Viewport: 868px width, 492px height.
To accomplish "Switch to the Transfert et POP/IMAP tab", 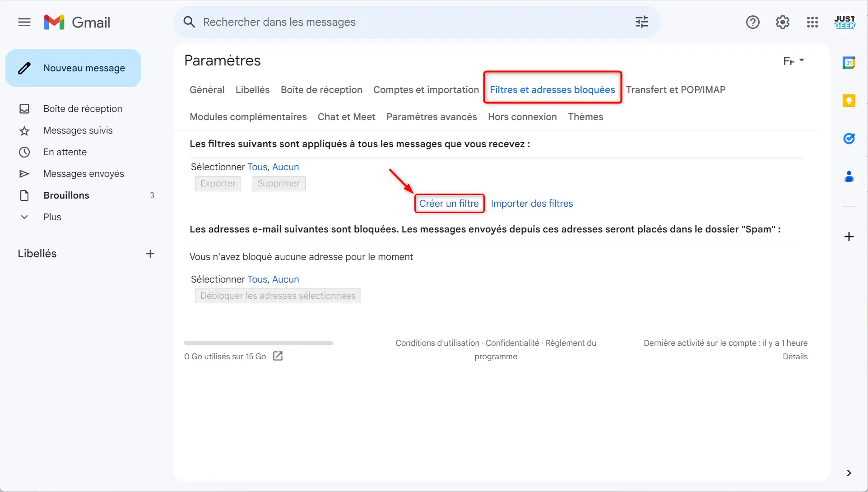I will point(675,89).
